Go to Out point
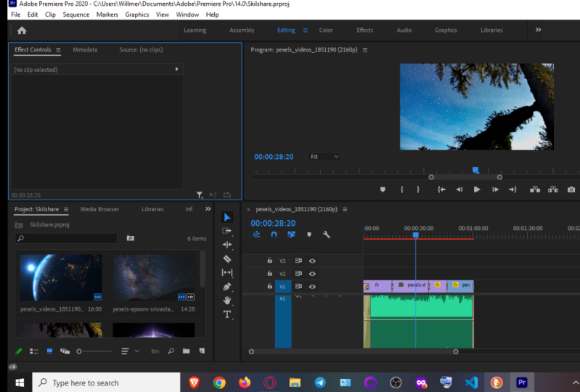Image resolution: width=580 pixels, height=392 pixels. click(x=512, y=189)
